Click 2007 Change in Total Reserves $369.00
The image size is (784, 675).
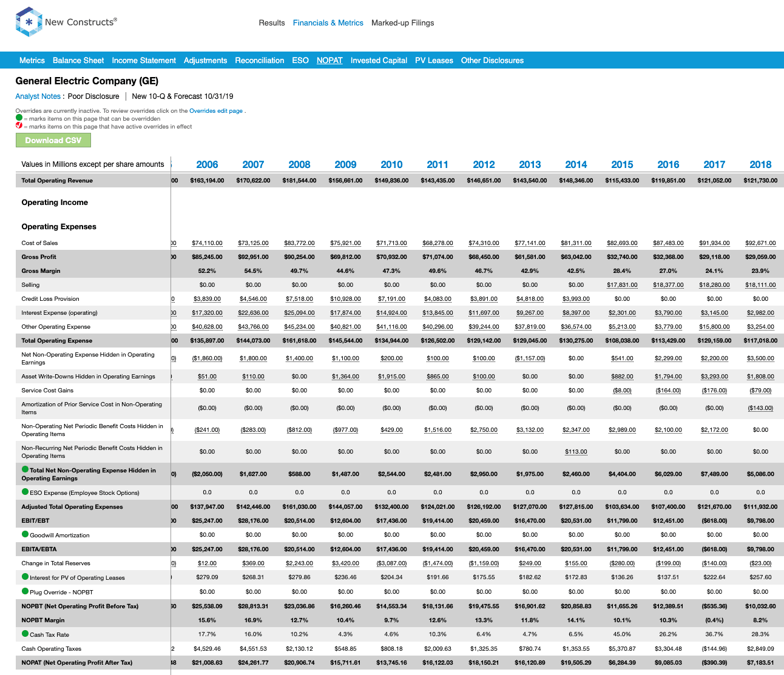click(253, 563)
